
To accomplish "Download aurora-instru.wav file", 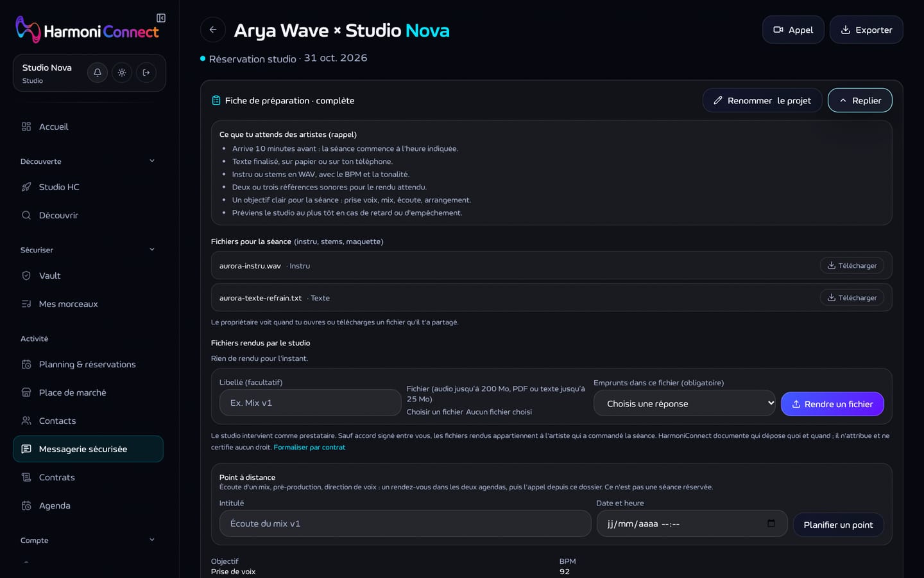I will coord(851,265).
